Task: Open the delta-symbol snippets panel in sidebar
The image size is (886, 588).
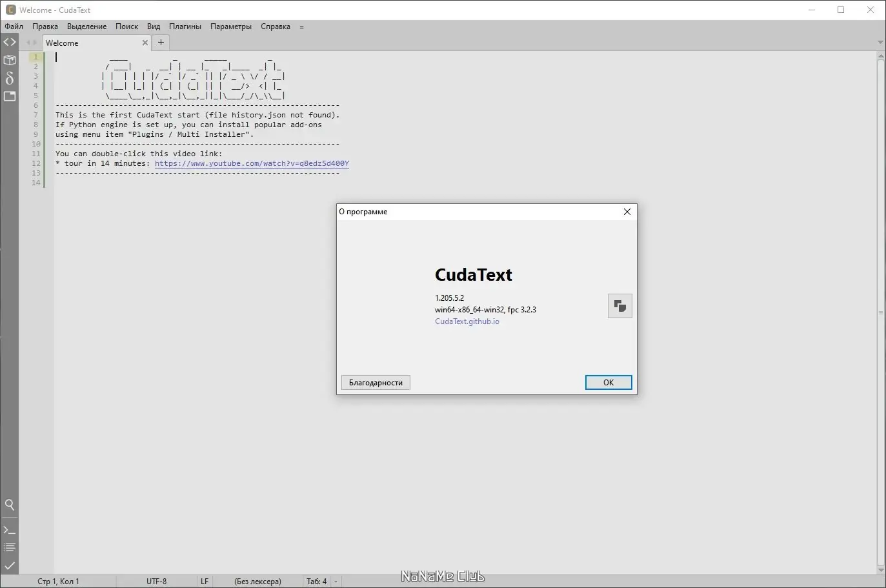Action: pyautogui.click(x=10, y=78)
